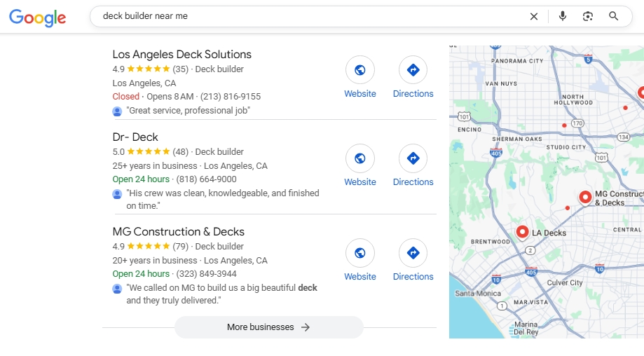This screenshot has height=356, width=644.
Task: Select the LA Decks map pin
Action: (522, 231)
